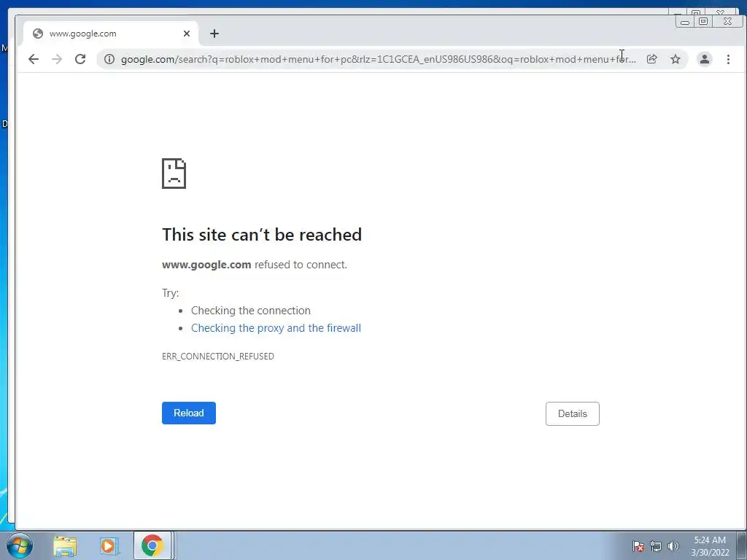747x560 pixels.
Task: Reload the page using the toolbar icon
Action: tap(80, 59)
